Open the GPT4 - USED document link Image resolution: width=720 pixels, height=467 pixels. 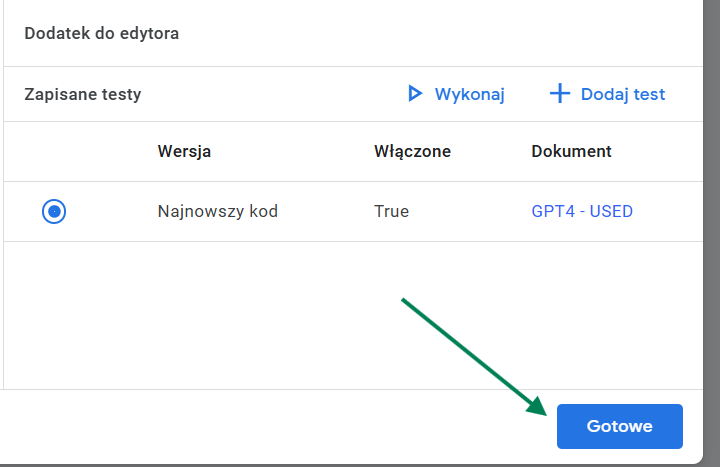click(582, 211)
